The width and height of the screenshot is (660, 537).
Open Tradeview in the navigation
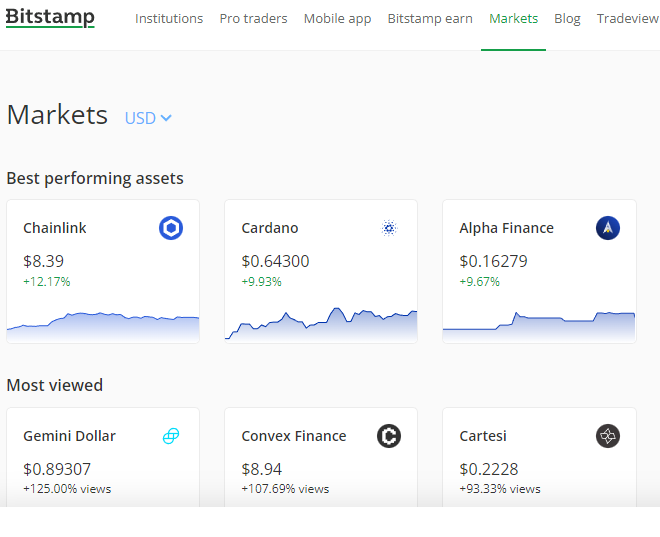(x=628, y=19)
